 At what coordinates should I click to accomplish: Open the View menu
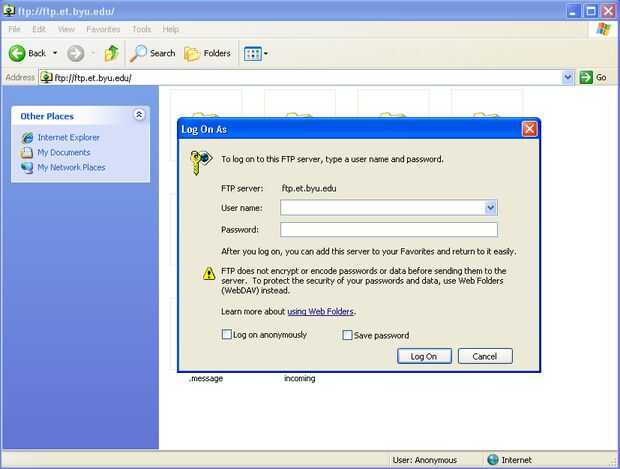tap(66, 29)
